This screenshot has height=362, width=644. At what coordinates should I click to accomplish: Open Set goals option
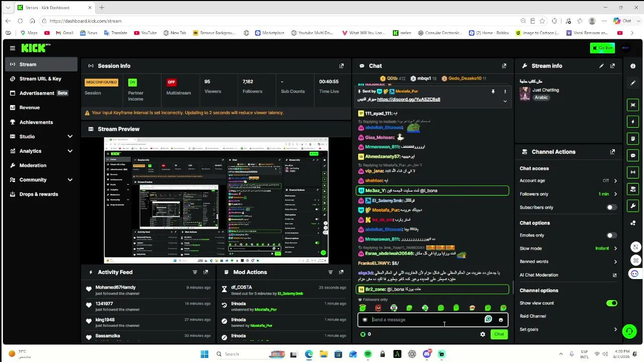569,329
